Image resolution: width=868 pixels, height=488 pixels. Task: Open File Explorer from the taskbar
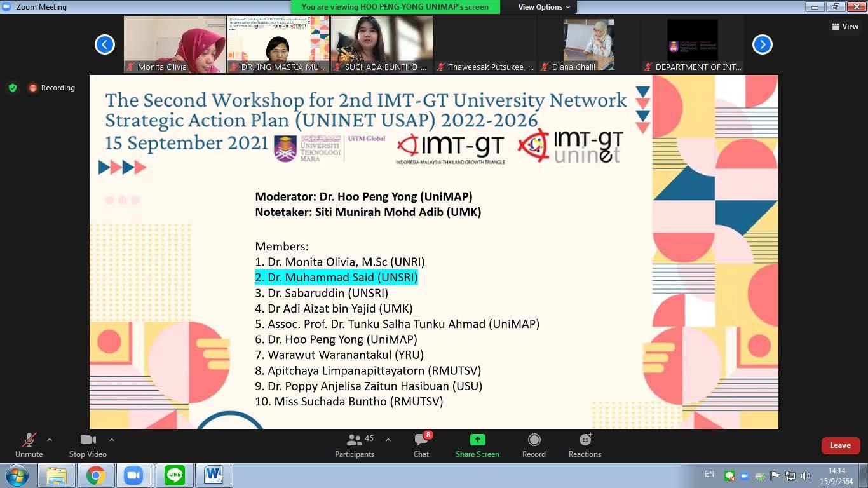coord(57,475)
